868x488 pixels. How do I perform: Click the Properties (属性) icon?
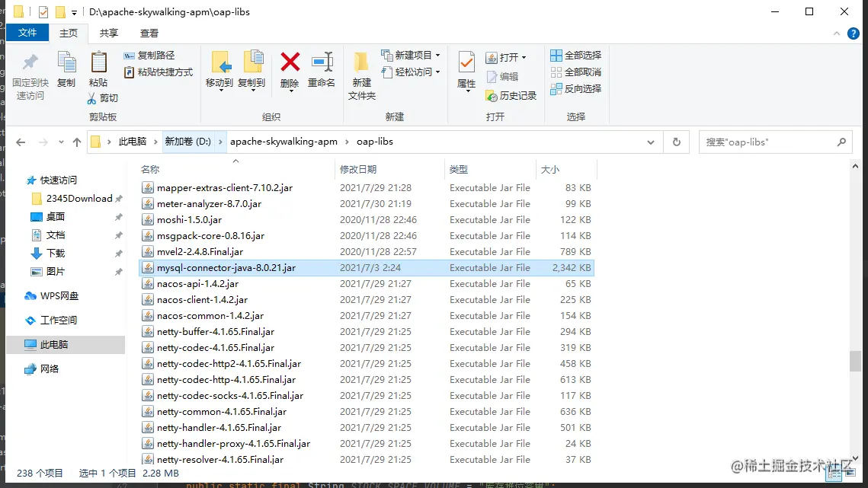(x=466, y=62)
